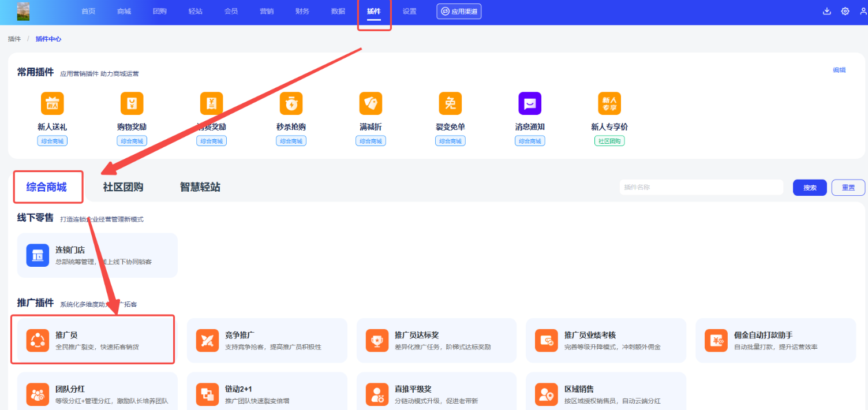Image resolution: width=868 pixels, height=410 pixels.
Task: Open the 财务 menu in top navigation
Action: coord(302,12)
